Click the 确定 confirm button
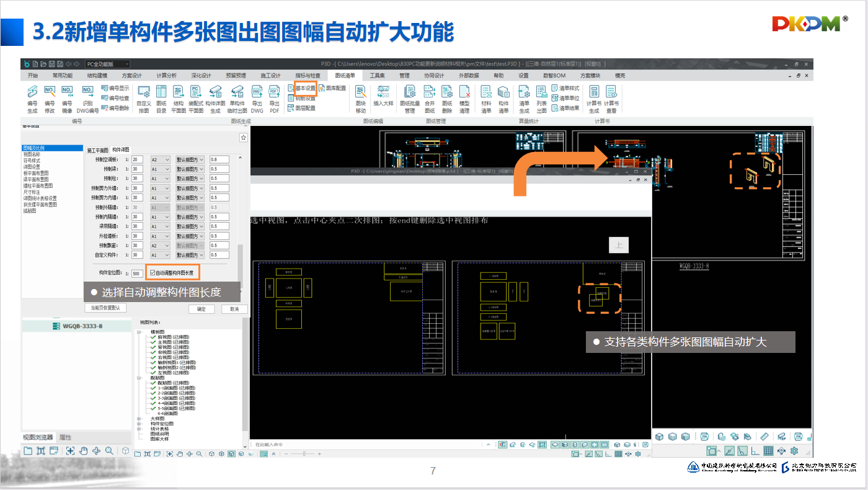Screen dimensions: 868x490 pos(201,309)
